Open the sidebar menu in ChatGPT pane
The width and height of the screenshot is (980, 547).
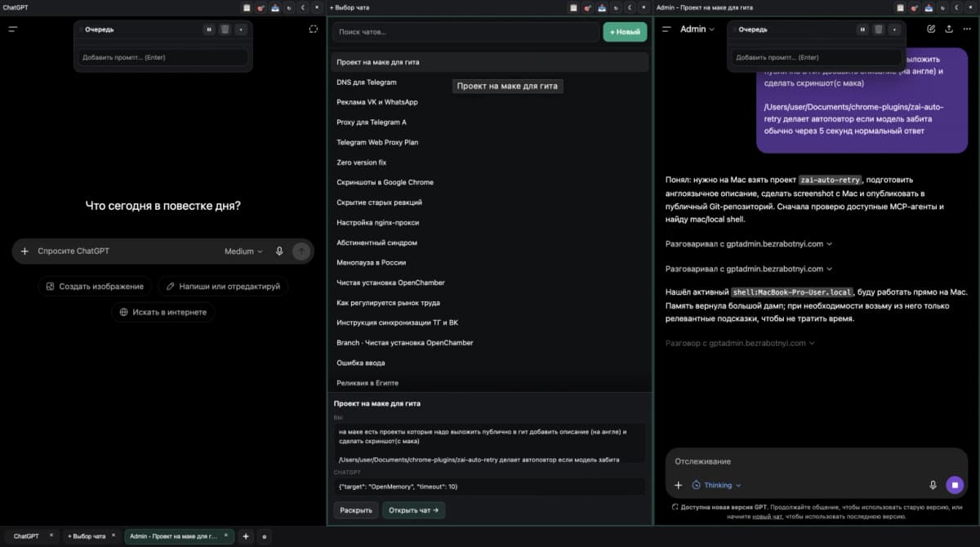pyautogui.click(x=13, y=29)
